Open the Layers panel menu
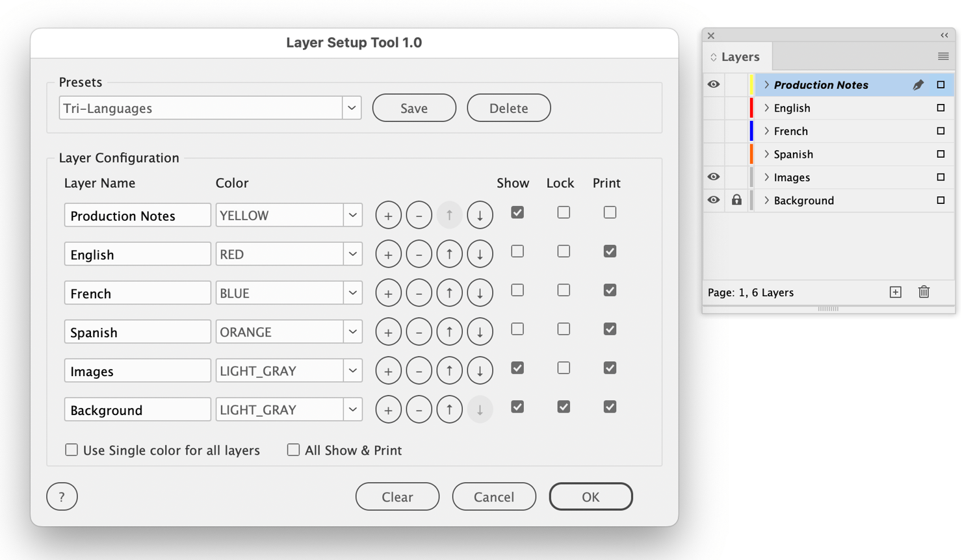The width and height of the screenshot is (975, 560). click(943, 57)
